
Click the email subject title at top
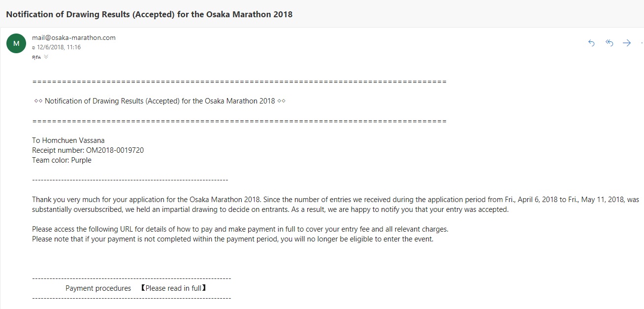click(x=149, y=14)
